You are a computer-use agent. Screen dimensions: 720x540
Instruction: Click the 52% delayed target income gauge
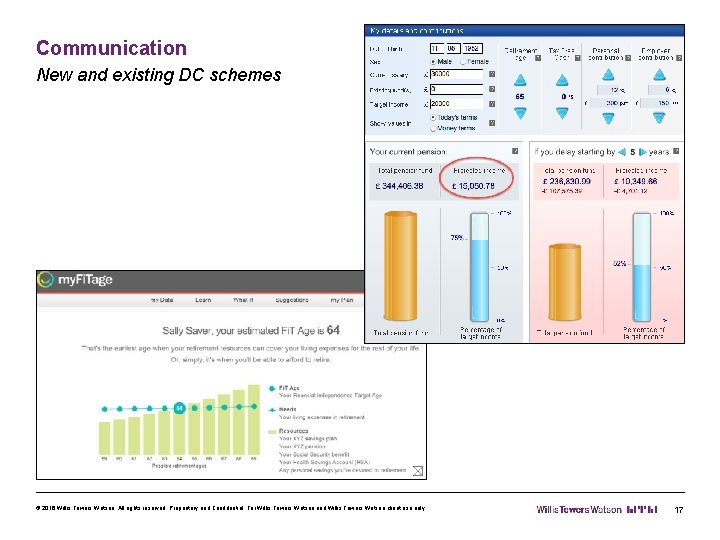[x=642, y=267]
